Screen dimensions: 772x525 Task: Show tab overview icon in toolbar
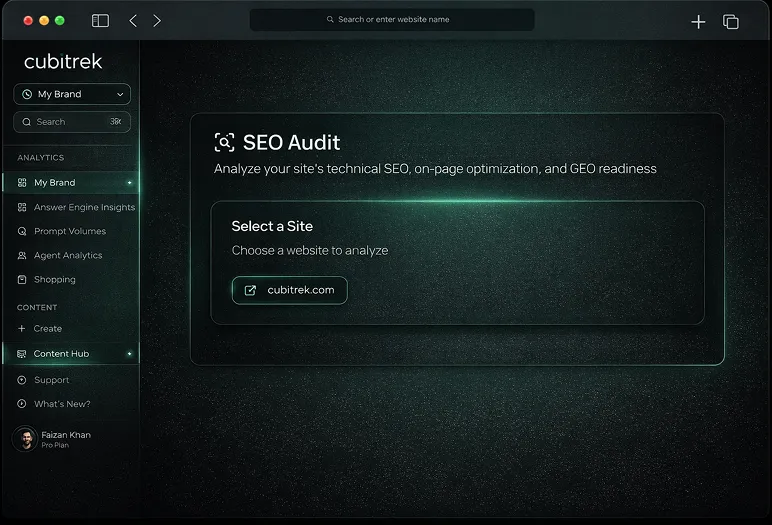point(731,22)
